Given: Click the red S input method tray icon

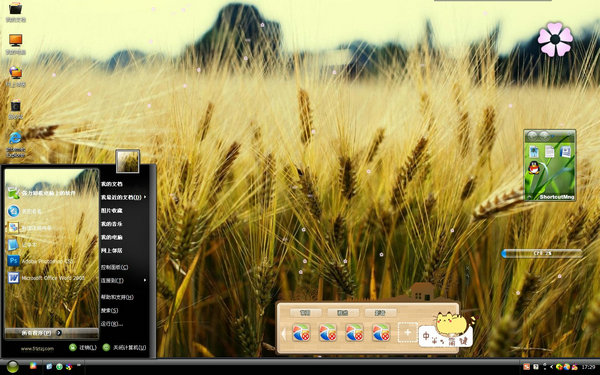Looking at the screenshot, I should pyautogui.click(x=527, y=367).
